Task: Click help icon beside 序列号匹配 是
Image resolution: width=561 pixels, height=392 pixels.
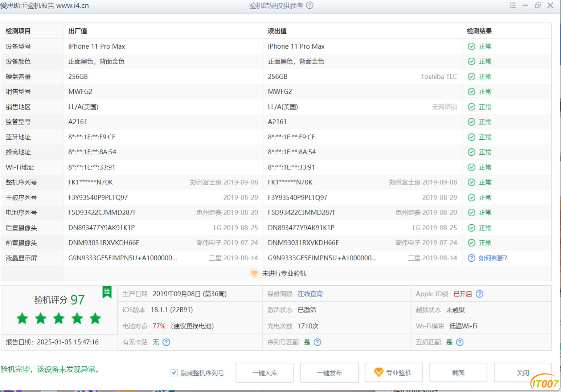Action: pyautogui.click(x=318, y=342)
